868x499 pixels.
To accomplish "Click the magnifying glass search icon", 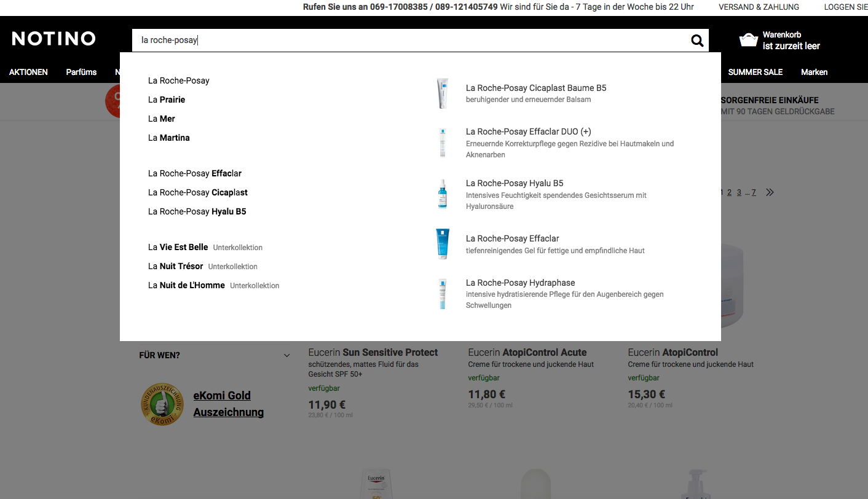I will click(697, 41).
